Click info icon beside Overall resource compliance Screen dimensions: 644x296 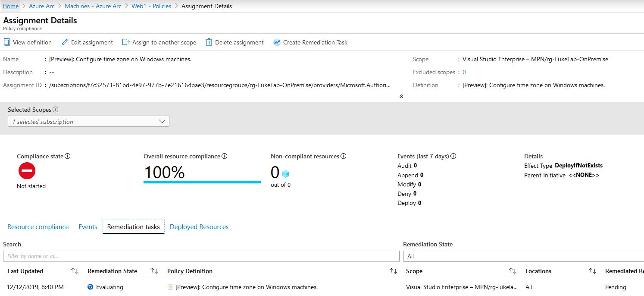point(225,156)
